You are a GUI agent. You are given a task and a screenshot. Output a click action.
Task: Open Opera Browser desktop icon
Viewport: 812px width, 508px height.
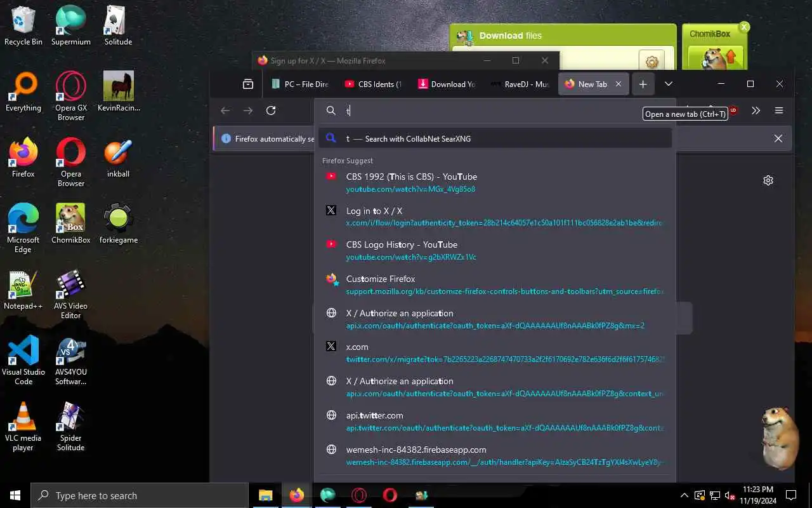coord(71,163)
